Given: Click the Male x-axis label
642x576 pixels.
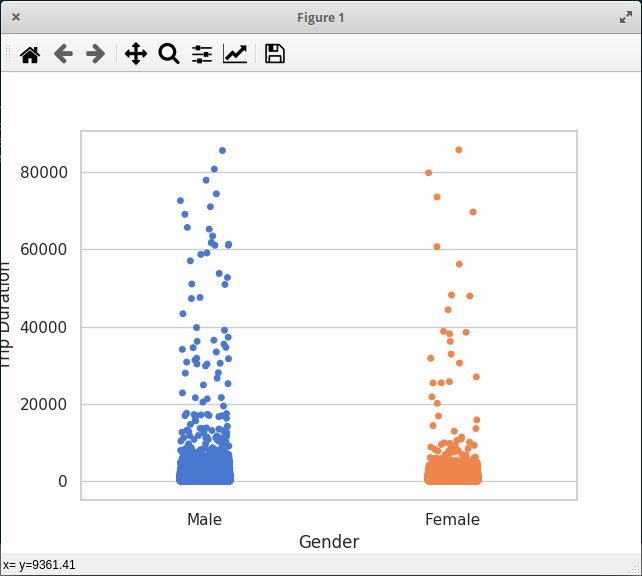Looking at the screenshot, I should point(204,520).
